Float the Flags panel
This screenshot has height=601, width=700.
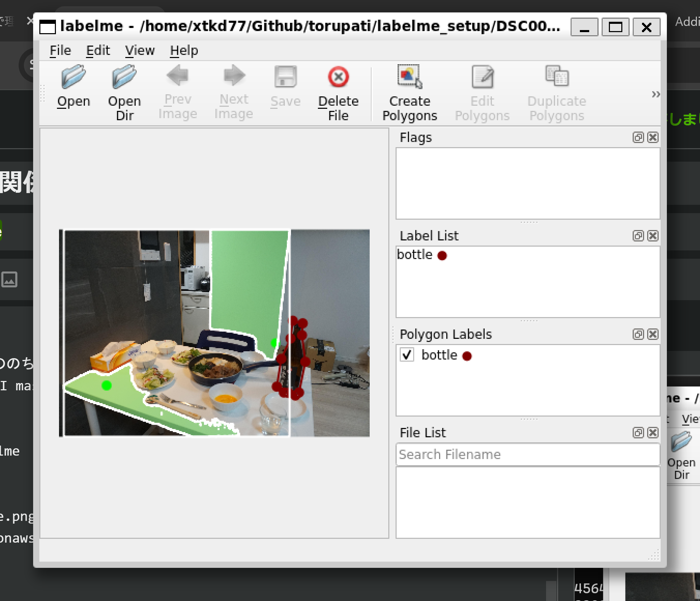pos(638,137)
